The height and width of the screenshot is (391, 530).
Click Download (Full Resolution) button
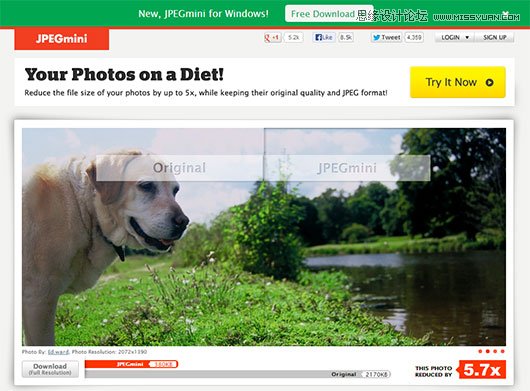[50, 369]
